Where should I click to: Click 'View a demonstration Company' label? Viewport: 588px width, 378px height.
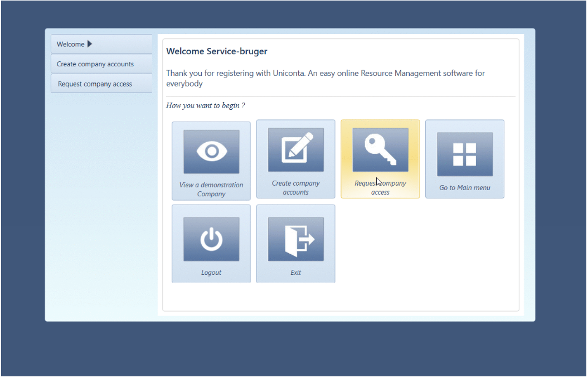point(211,190)
